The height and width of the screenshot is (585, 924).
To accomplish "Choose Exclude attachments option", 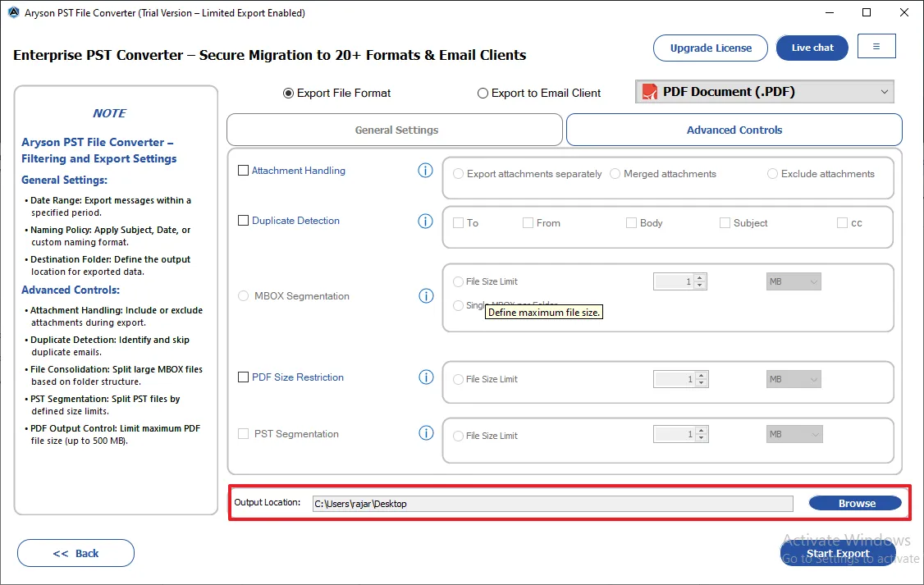I will click(x=772, y=174).
